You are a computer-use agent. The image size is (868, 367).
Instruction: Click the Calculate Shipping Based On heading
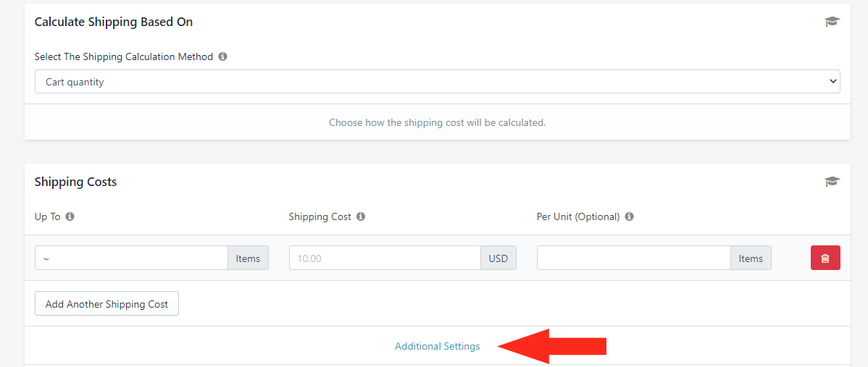click(114, 22)
